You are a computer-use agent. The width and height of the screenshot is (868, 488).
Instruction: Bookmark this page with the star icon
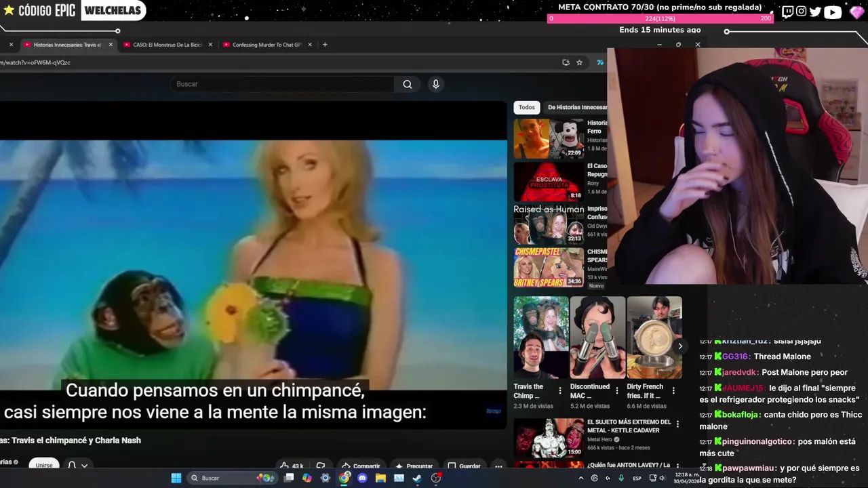tap(579, 62)
